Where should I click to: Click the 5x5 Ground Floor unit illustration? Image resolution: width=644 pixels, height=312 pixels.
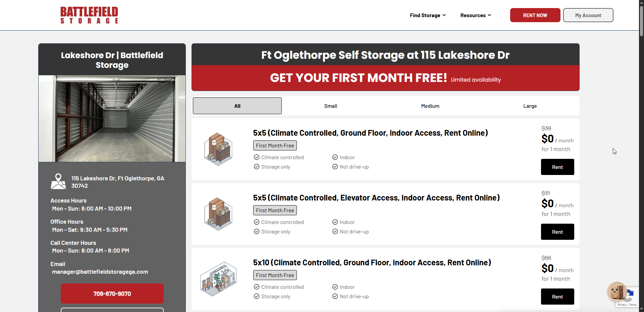(218, 149)
